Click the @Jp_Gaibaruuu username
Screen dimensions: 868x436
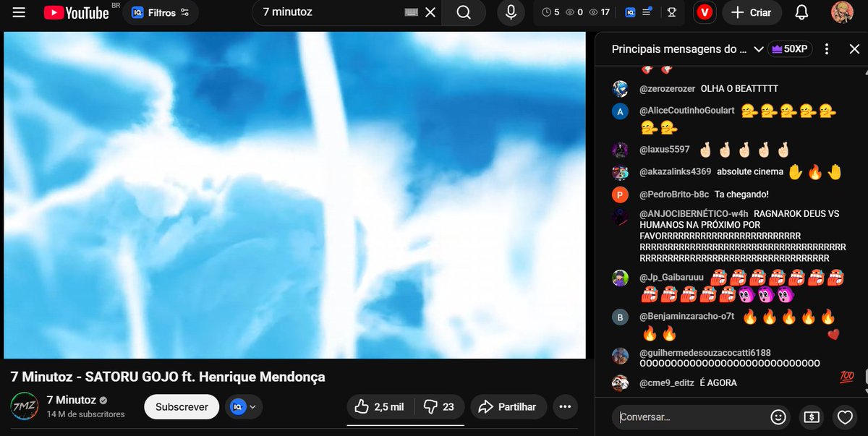point(671,278)
